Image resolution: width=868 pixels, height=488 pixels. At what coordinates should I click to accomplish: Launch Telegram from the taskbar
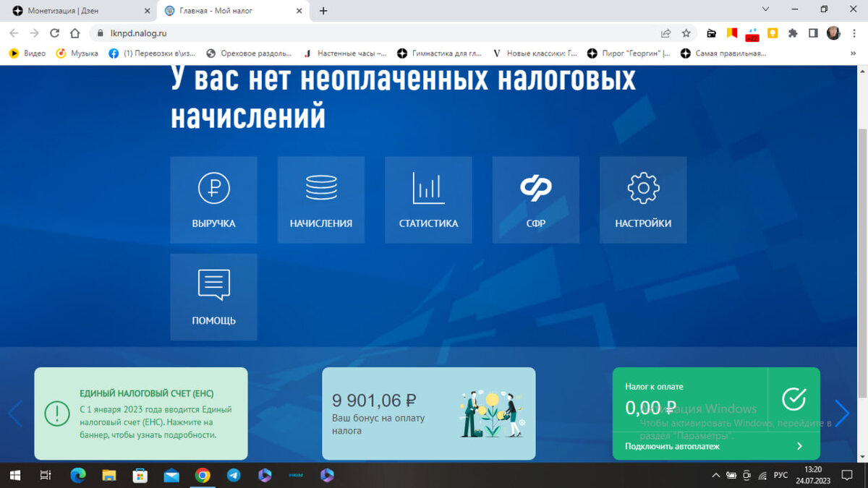(x=233, y=475)
